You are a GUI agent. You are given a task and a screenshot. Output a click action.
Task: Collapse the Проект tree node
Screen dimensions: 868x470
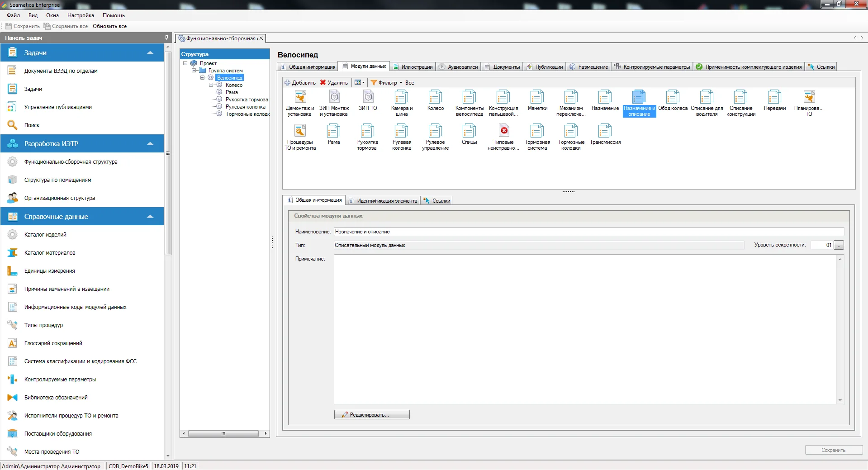tap(185, 63)
